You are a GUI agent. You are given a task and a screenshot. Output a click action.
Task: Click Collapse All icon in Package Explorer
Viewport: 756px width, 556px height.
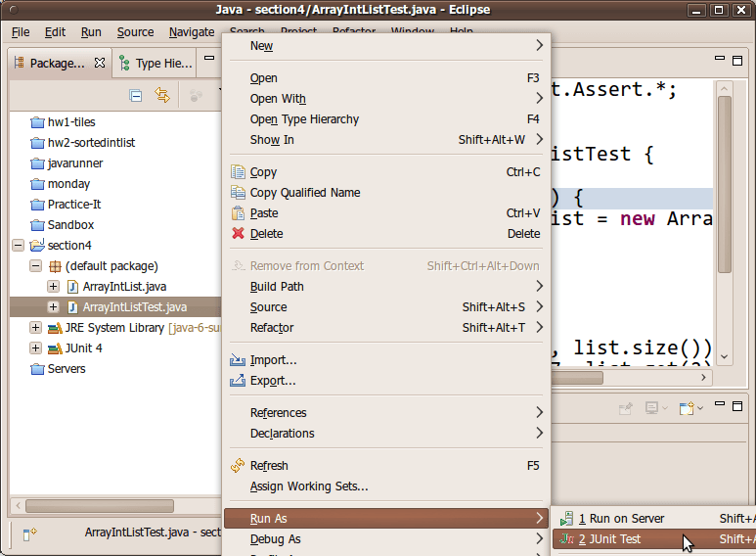pos(136,96)
